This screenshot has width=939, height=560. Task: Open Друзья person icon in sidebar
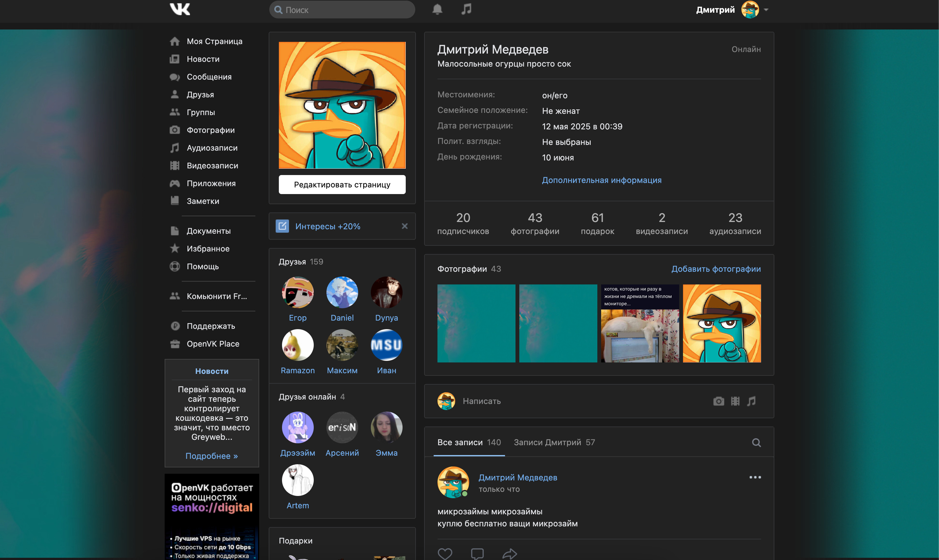[x=174, y=94]
